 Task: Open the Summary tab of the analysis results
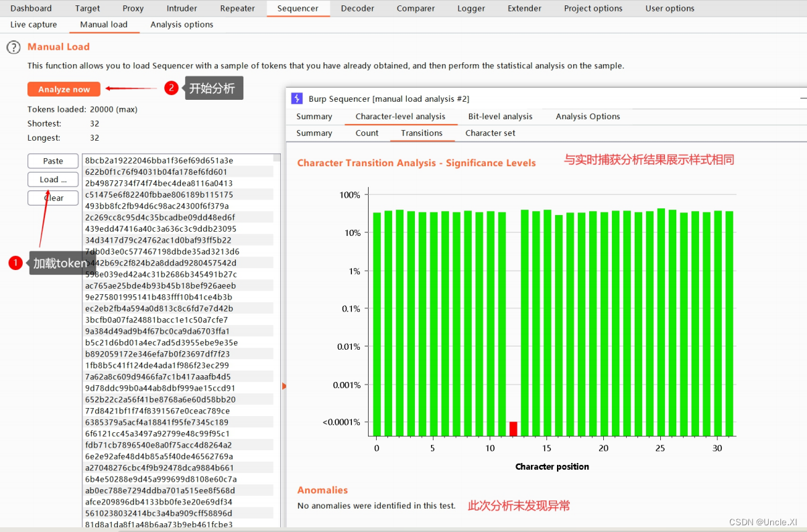[x=314, y=116]
